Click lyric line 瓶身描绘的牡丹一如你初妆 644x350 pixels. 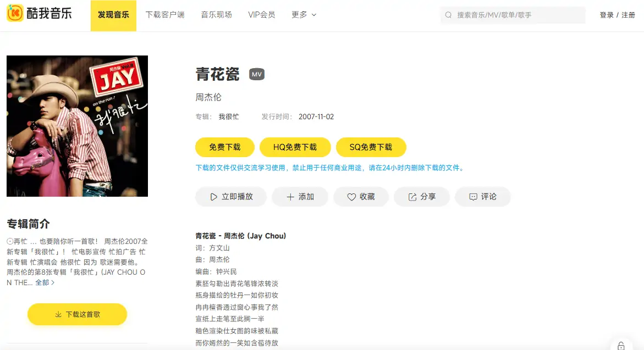[237, 295]
